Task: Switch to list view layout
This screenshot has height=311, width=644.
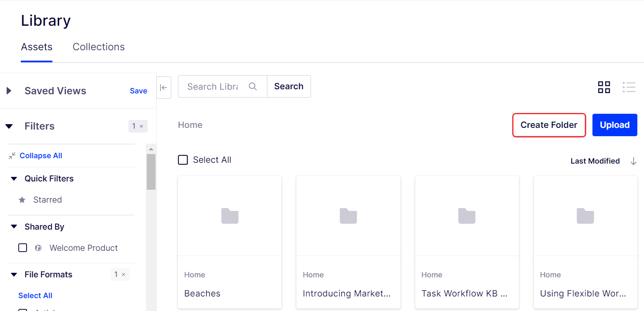Action: tap(629, 87)
